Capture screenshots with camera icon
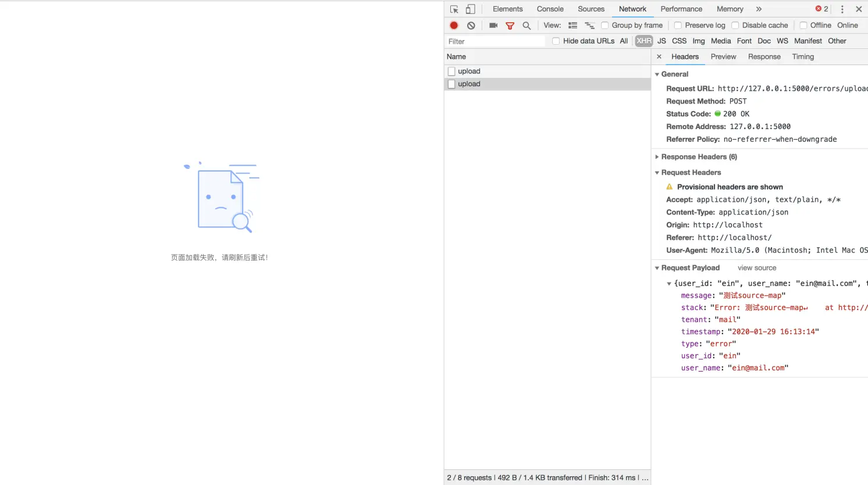The width and height of the screenshot is (868, 485). click(x=493, y=26)
